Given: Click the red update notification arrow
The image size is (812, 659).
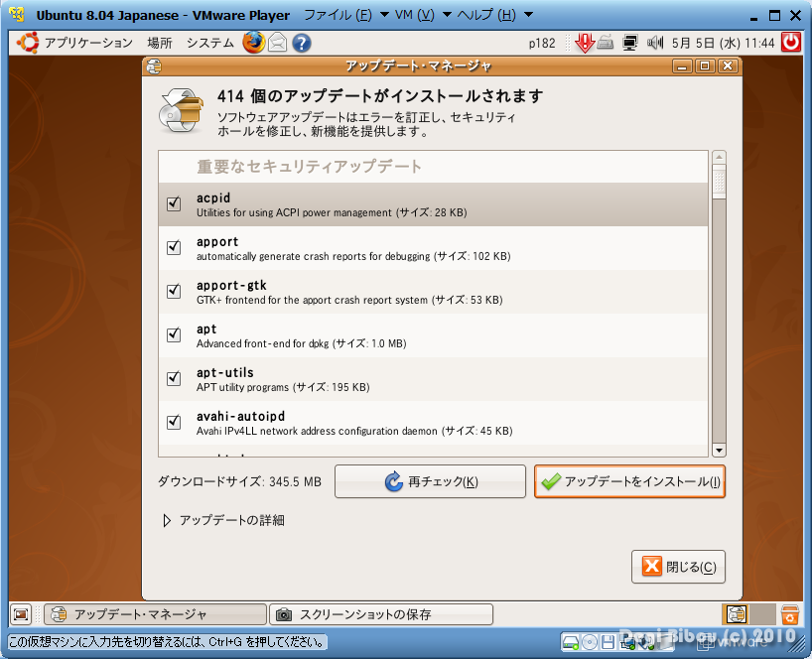Looking at the screenshot, I should (x=585, y=43).
